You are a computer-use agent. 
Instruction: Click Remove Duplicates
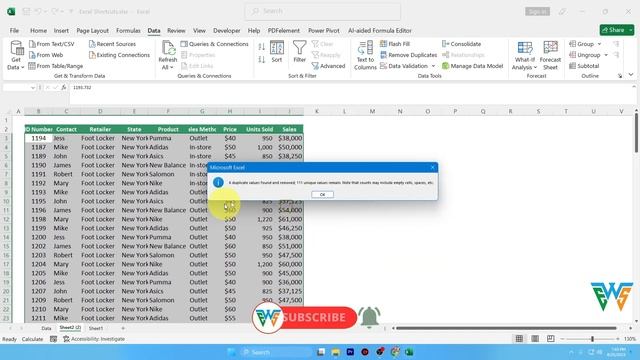(408, 55)
